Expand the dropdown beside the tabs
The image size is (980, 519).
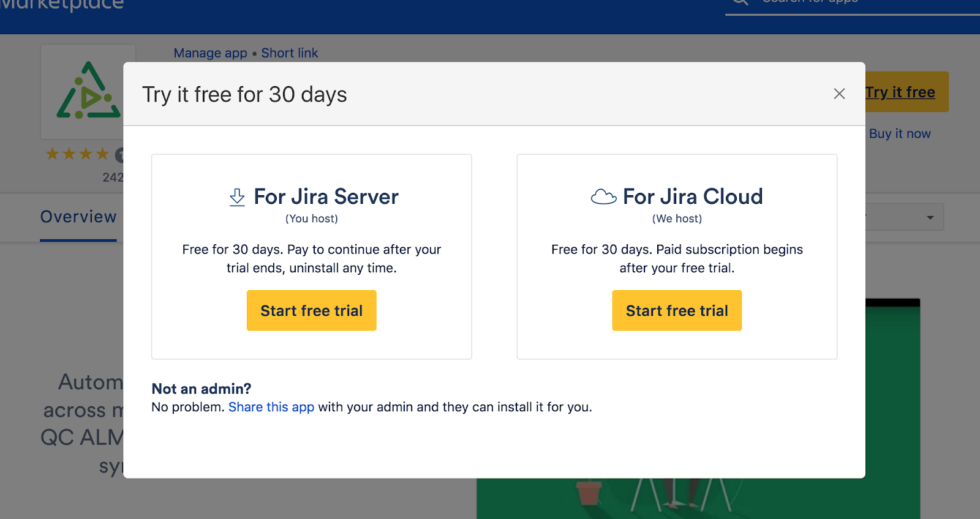930,217
